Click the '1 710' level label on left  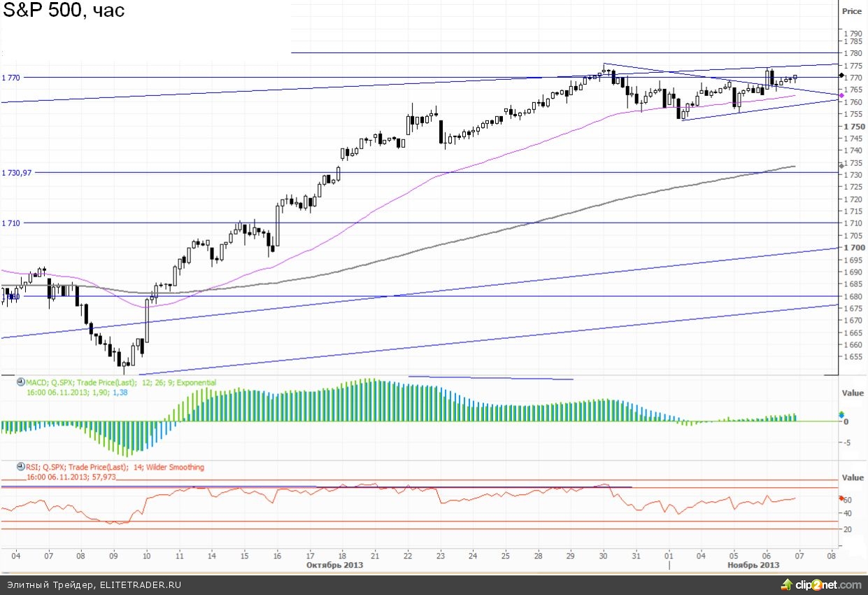(x=12, y=223)
